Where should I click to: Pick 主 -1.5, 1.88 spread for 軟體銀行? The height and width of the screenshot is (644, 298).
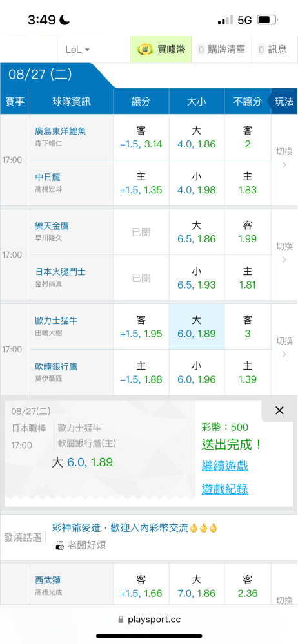click(x=141, y=372)
